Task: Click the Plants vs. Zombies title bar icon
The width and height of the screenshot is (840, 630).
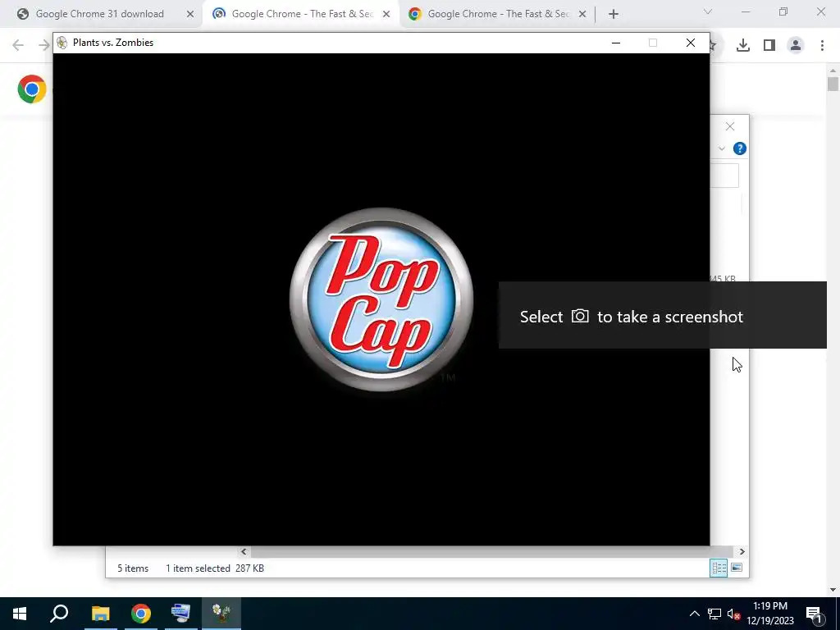Action: [62, 43]
